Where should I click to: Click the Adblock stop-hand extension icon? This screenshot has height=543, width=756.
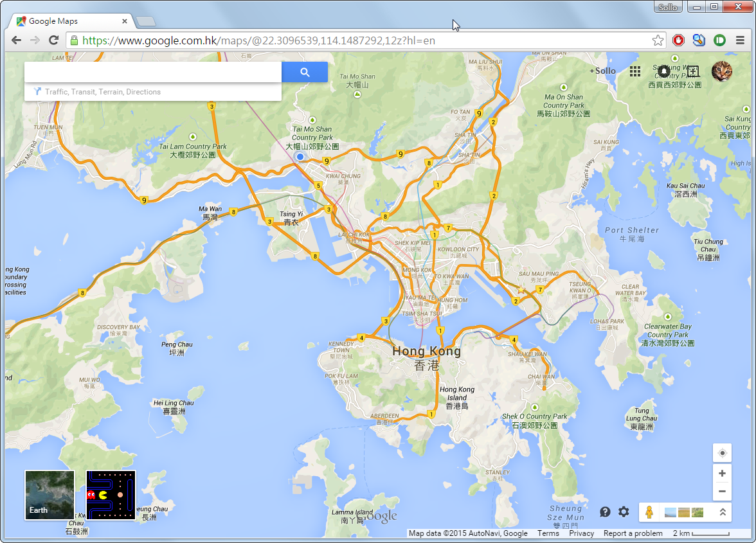click(x=678, y=40)
